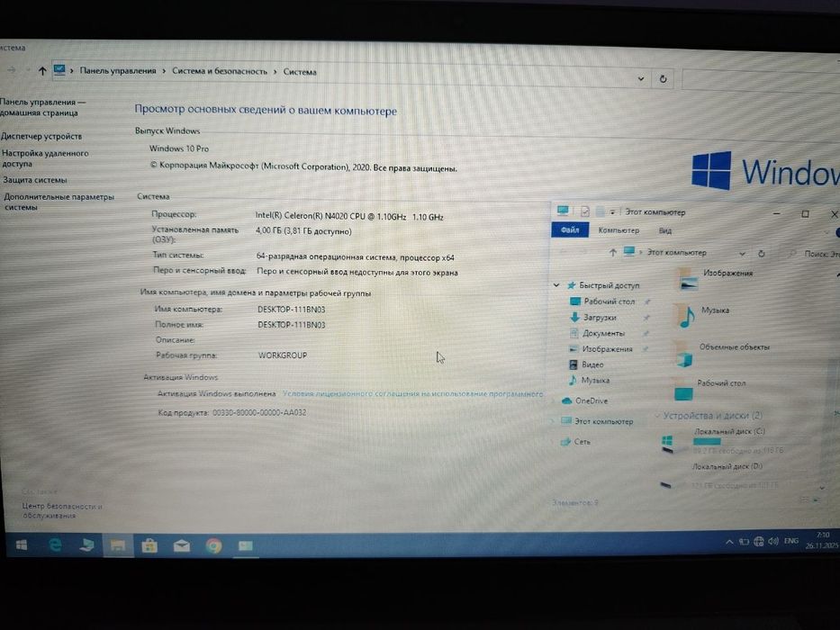
Task: Launch Microsoft Edge from the taskbar
Action: [x=55, y=544]
